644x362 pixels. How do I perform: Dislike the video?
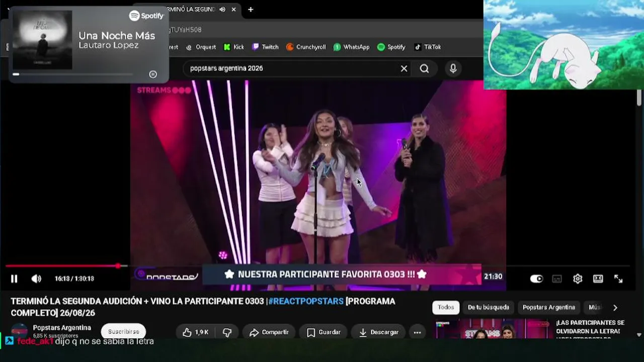[x=227, y=332]
